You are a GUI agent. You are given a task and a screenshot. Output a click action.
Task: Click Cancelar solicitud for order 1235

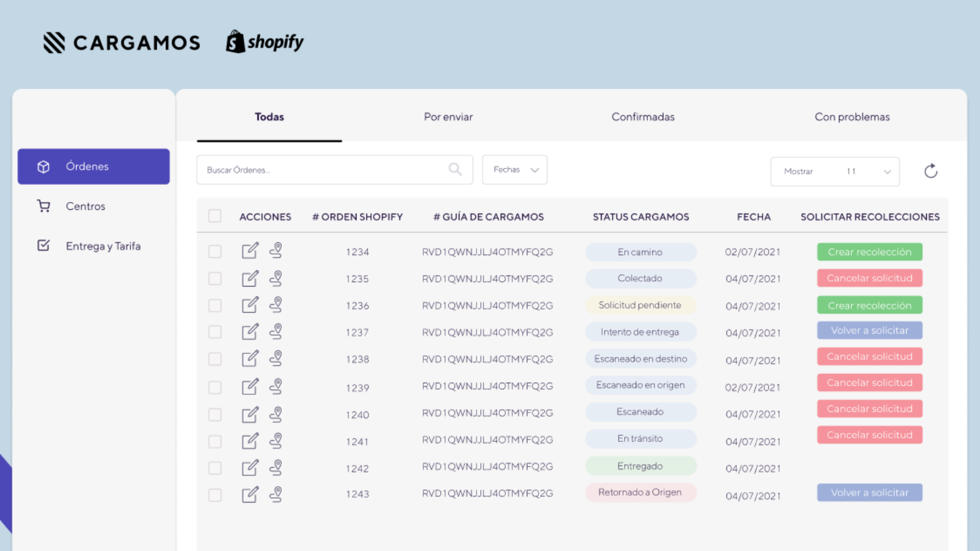(x=869, y=278)
